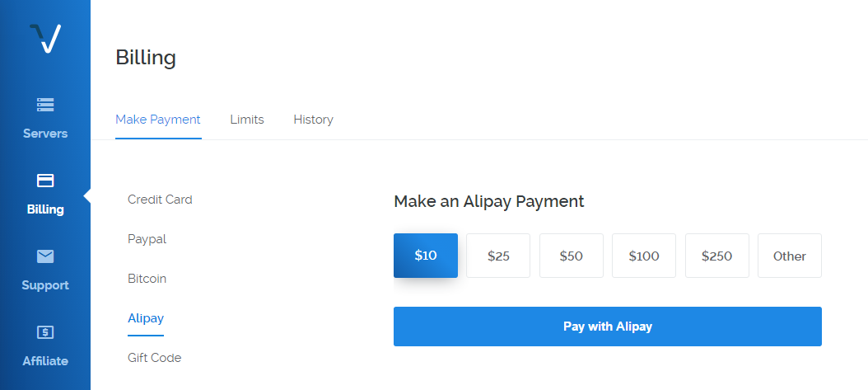Select the $50 payment amount
The image size is (868, 390).
pyautogui.click(x=572, y=256)
